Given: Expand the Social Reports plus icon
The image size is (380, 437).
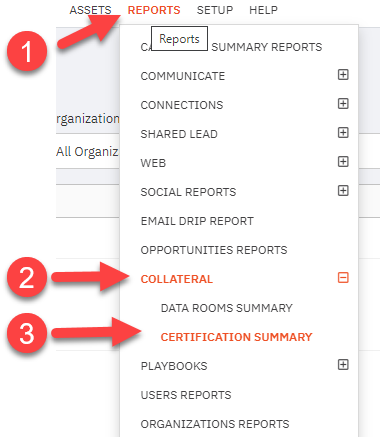Looking at the screenshot, I should coord(343,191).
